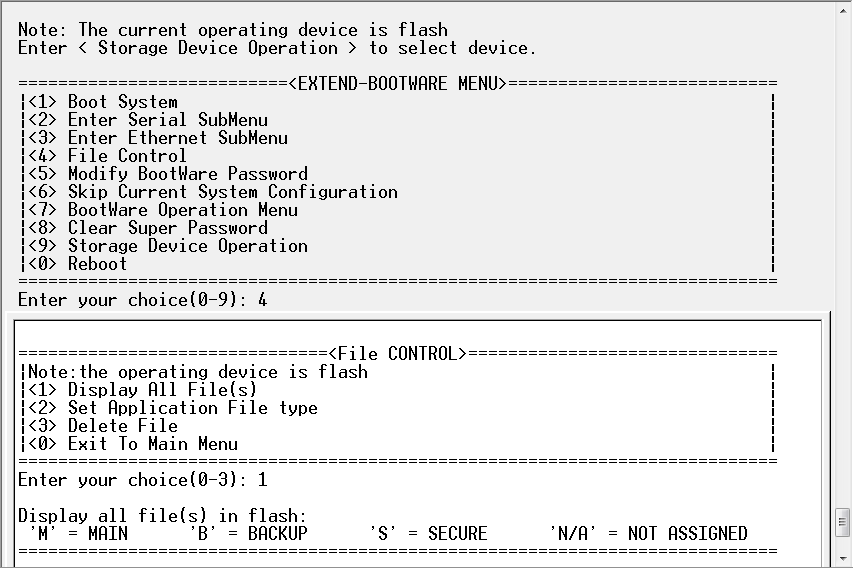The height and width of the screenshot is (569, 853).
Task: Click the Skip Current System Configuration line
Action: [x=232, y=192]
